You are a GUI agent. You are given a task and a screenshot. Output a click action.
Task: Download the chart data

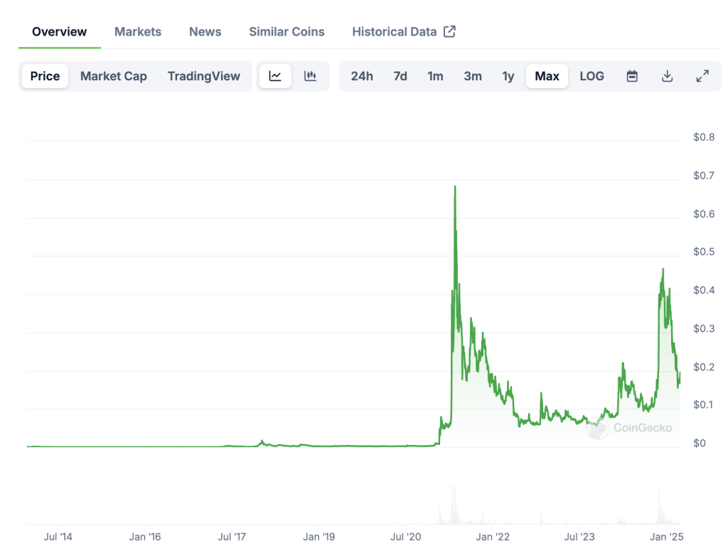tap(667, 76)
